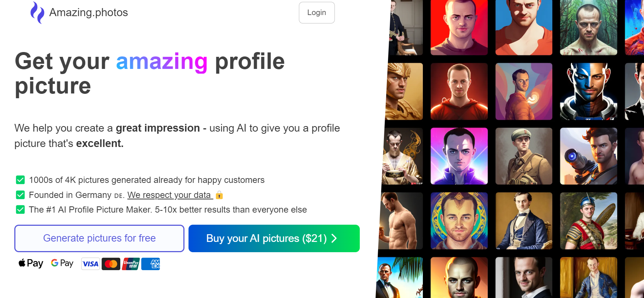
Task: Select the UnionPay payment icon
Action: point(131,264)
